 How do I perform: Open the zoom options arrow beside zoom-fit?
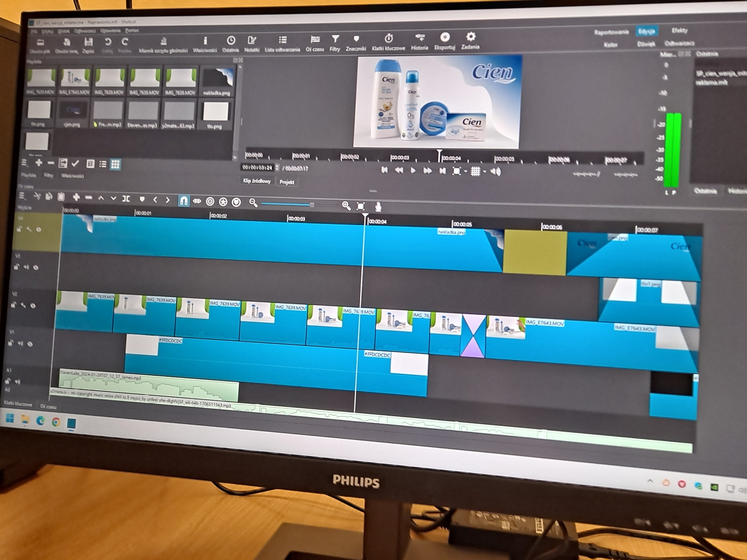coord(465,172)
